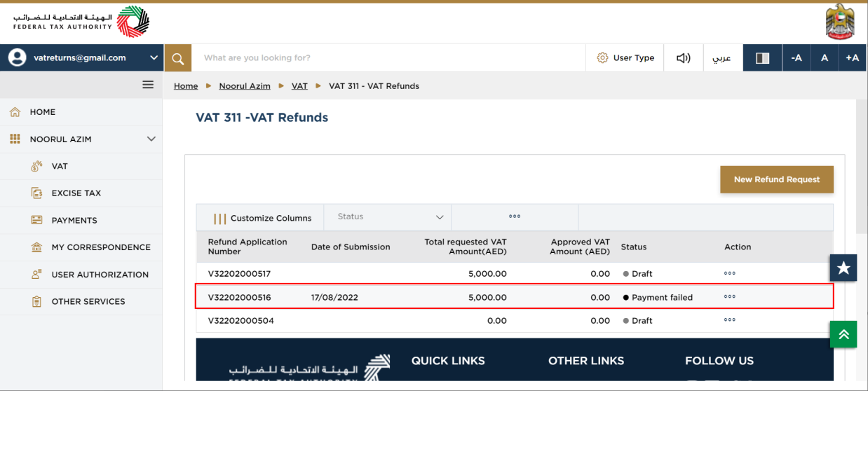Click the OTHER LINKS footer heading
The width and height of the screenshot is (868, 454).
586,361
